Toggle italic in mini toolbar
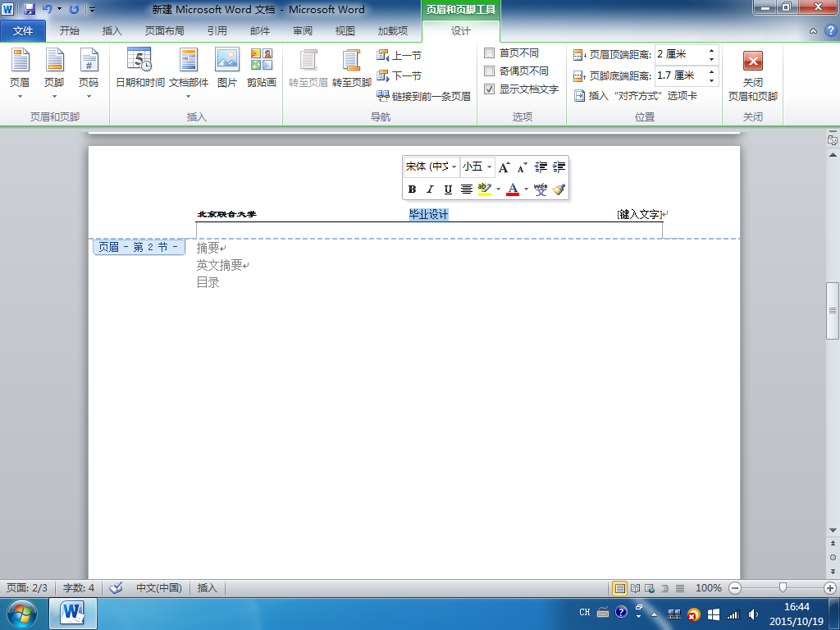The width and height of the screenshot is (840, 630). tap(430, 189)
